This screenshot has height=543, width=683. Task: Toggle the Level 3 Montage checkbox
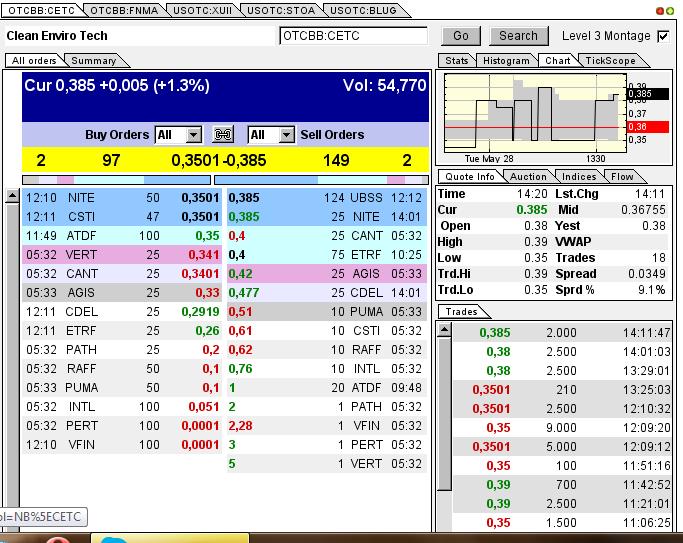(663, 36)
